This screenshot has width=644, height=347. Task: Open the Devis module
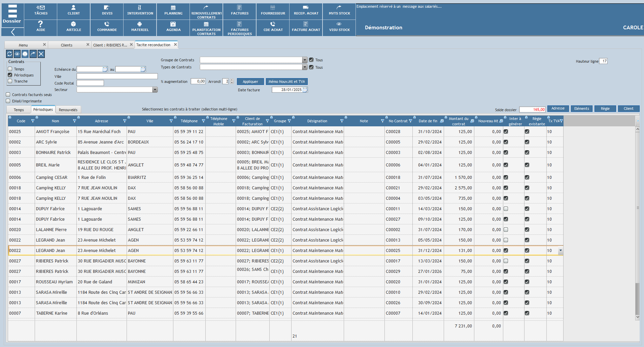tap(107, 11)
